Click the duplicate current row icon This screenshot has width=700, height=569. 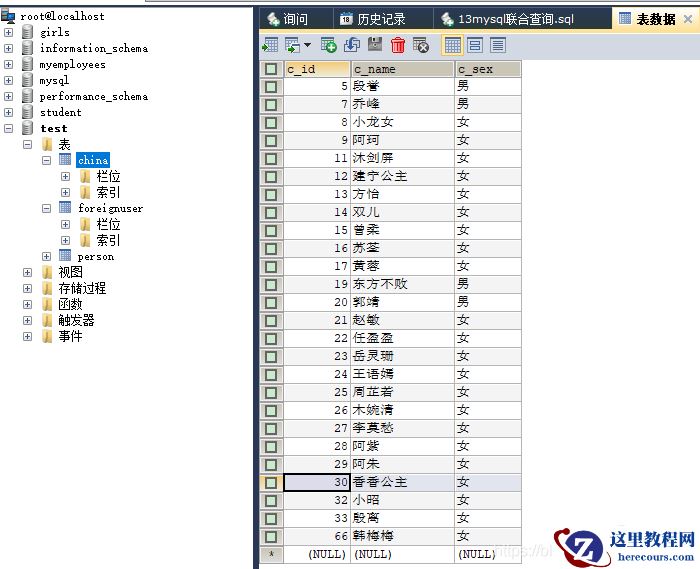(352, 45)
